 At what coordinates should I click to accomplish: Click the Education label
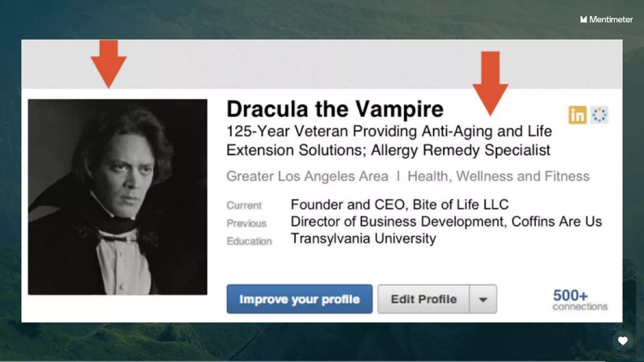(249, 241)
